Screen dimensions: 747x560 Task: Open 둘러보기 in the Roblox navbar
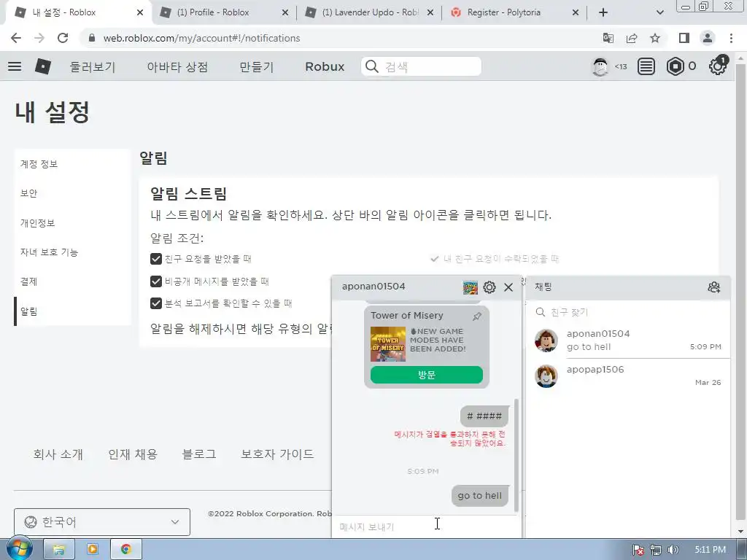[93, 66]
